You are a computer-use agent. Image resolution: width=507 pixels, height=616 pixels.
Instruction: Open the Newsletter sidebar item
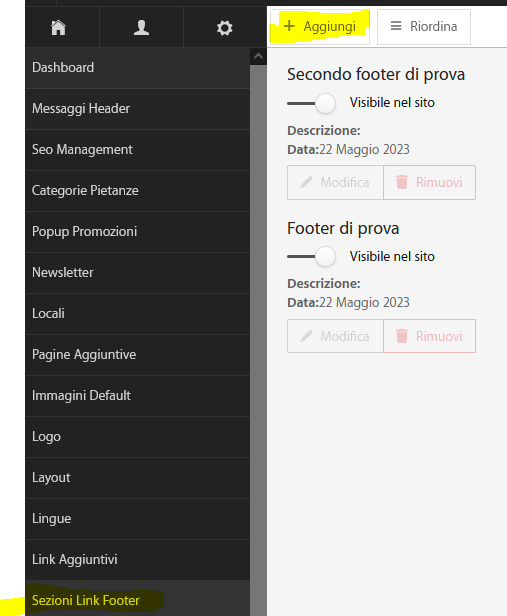[x=137, y=273]
